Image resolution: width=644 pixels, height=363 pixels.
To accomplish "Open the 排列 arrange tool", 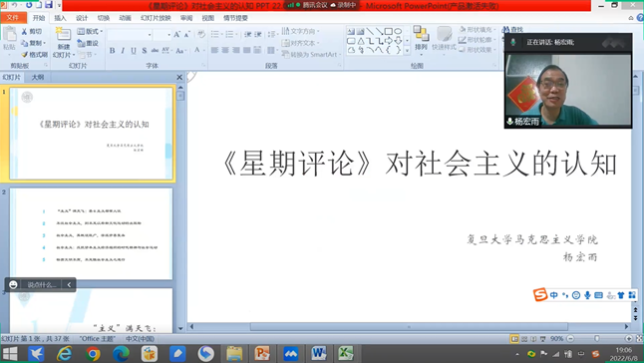I will pos(421,39).
